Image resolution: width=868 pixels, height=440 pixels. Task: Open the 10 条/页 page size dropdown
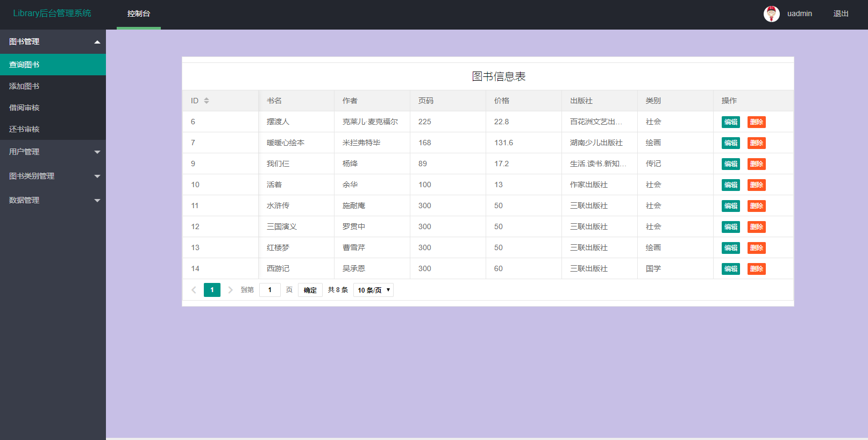point(373,290)
